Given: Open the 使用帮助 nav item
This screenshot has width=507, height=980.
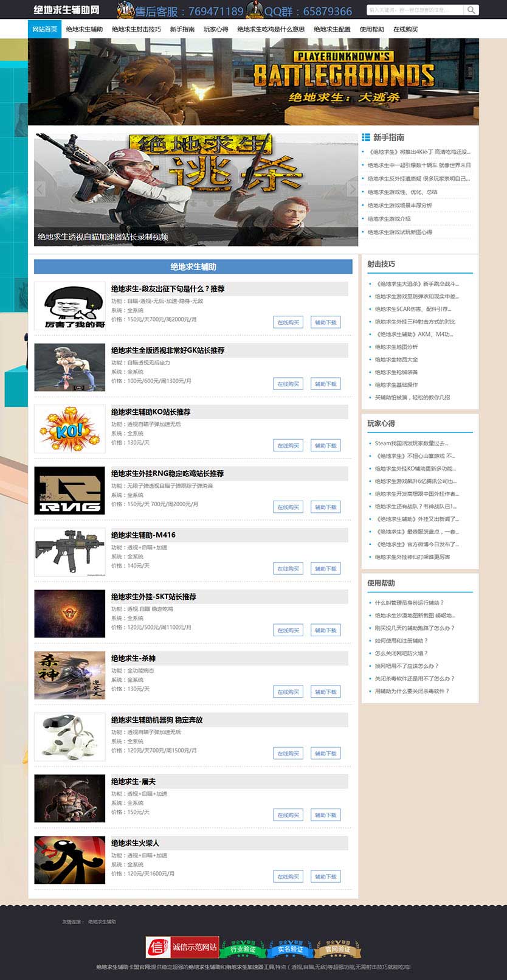Looking at the screenshot, I should pyautogui.click(x=371, y=29).
